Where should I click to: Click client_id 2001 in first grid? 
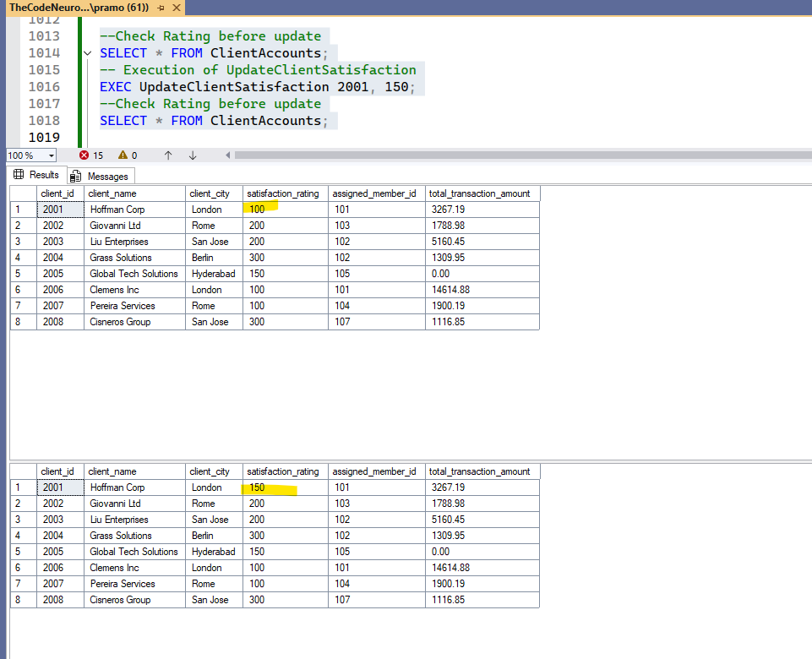pos(60,210)
